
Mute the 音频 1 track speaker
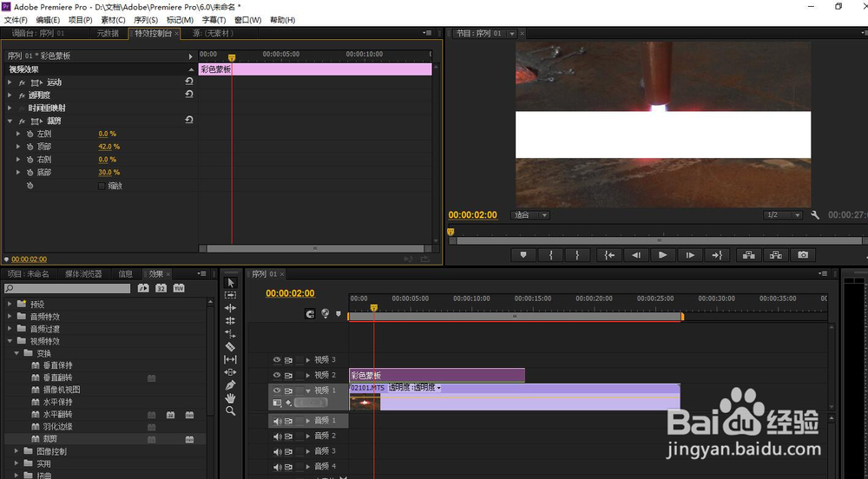coord(278,421)
